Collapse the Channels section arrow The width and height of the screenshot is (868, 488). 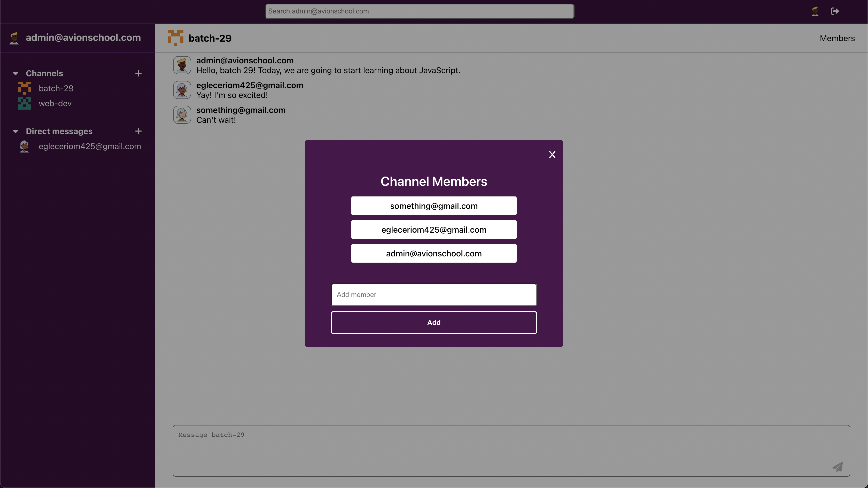[x=16, y=73]
